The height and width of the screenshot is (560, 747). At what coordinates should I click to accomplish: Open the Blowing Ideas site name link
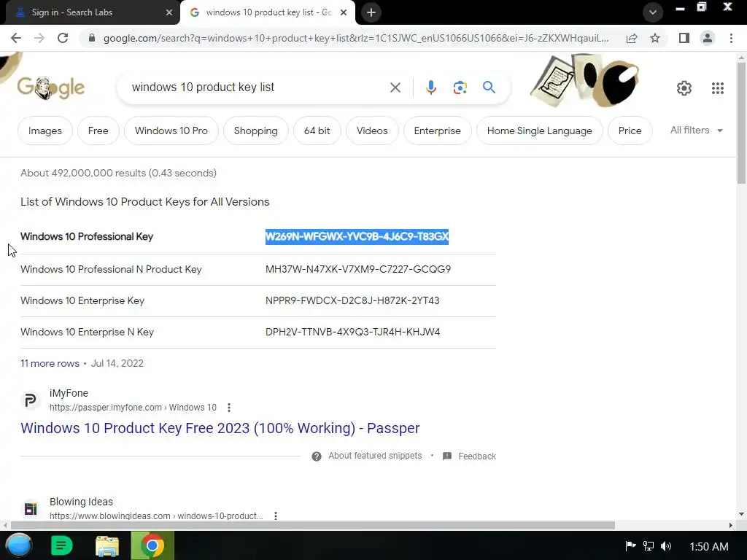[82, 502]
